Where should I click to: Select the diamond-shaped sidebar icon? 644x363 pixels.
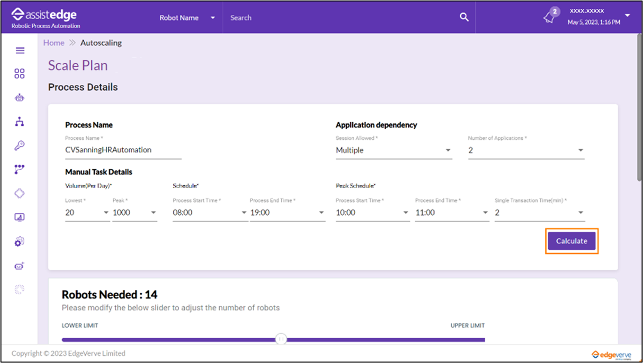(20, 193)
